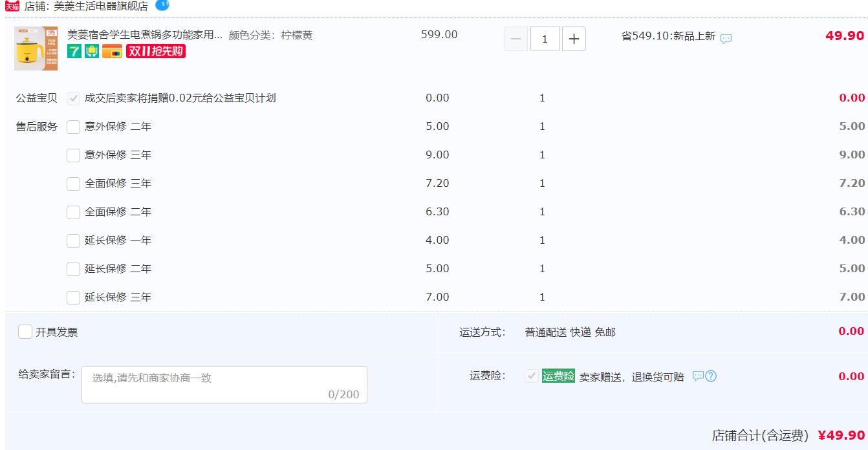
Task: Click the 运送方式 label
Action: tap(483, 332)
